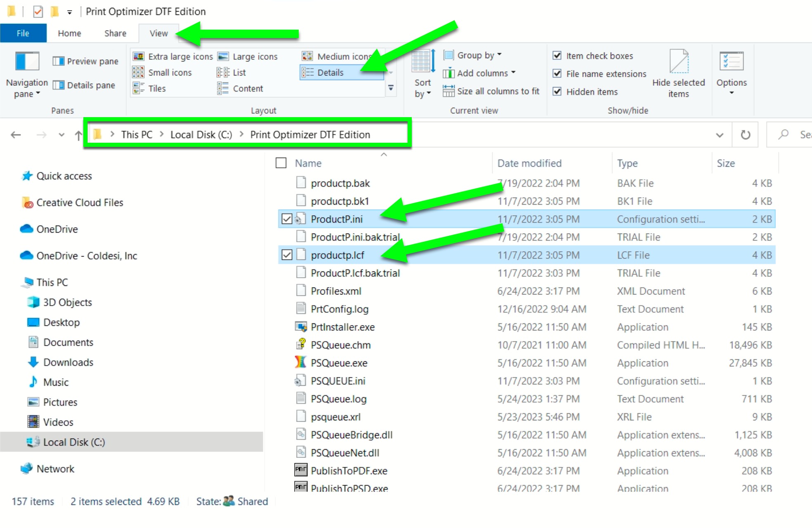The image size is (812, 528).
Task: Open the address bar history chevron
Action: coord(720,135)
